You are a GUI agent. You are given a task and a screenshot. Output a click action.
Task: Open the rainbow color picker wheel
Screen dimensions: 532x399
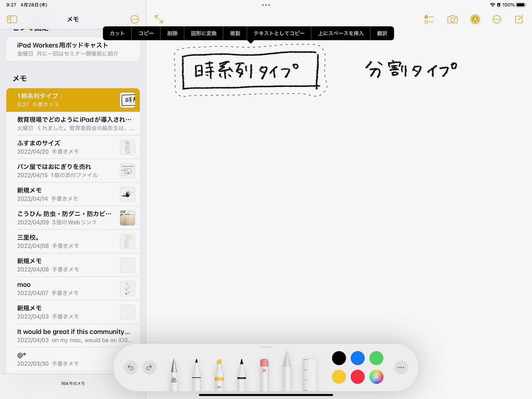pos(376,377)
